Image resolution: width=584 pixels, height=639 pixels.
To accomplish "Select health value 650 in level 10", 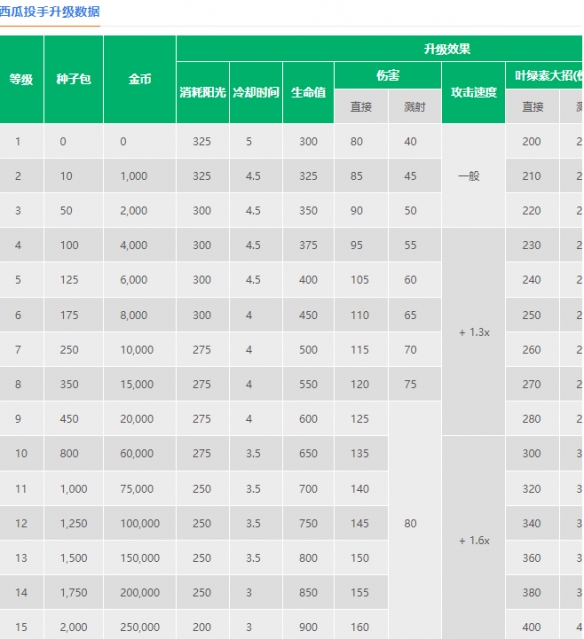I will (308, 454).
